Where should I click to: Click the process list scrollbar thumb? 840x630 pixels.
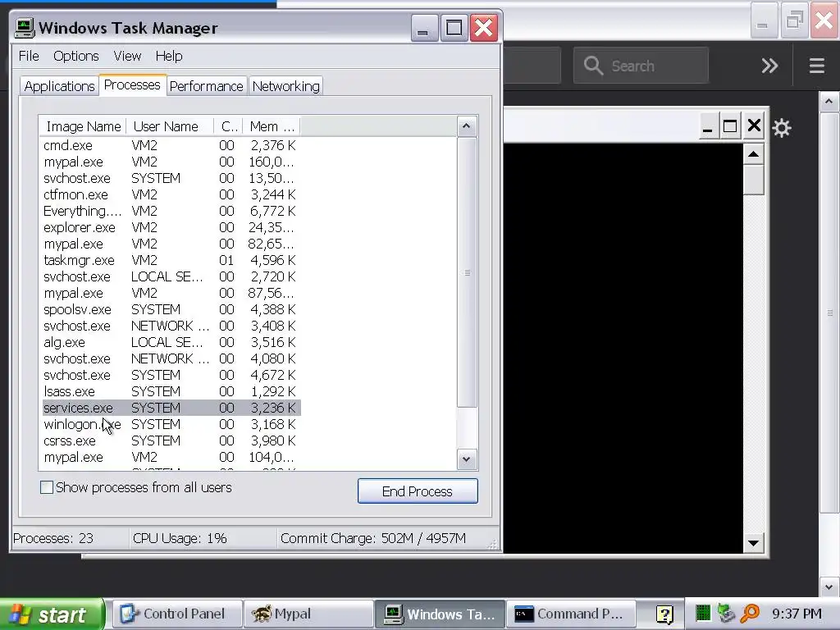[467, 272]
